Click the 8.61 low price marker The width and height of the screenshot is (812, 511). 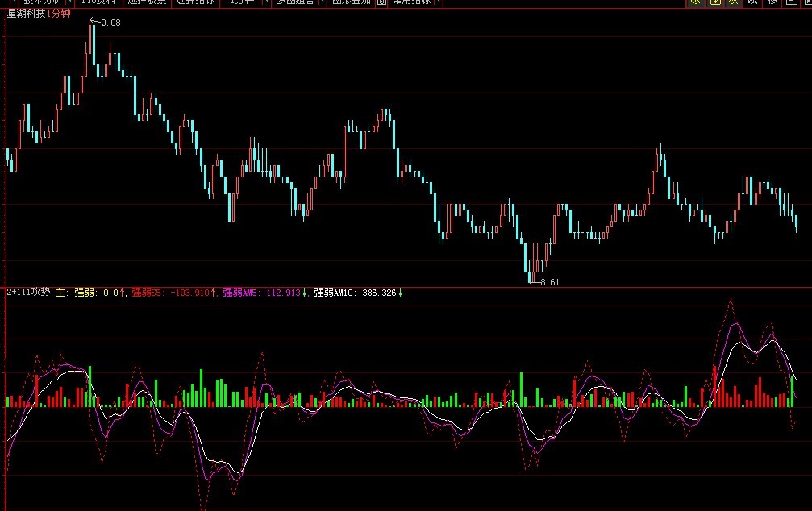click(x=549, y=282)
